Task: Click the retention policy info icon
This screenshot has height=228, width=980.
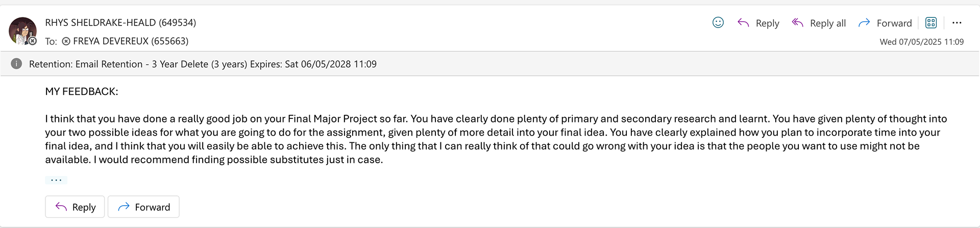Action: [x=16, y=64]
